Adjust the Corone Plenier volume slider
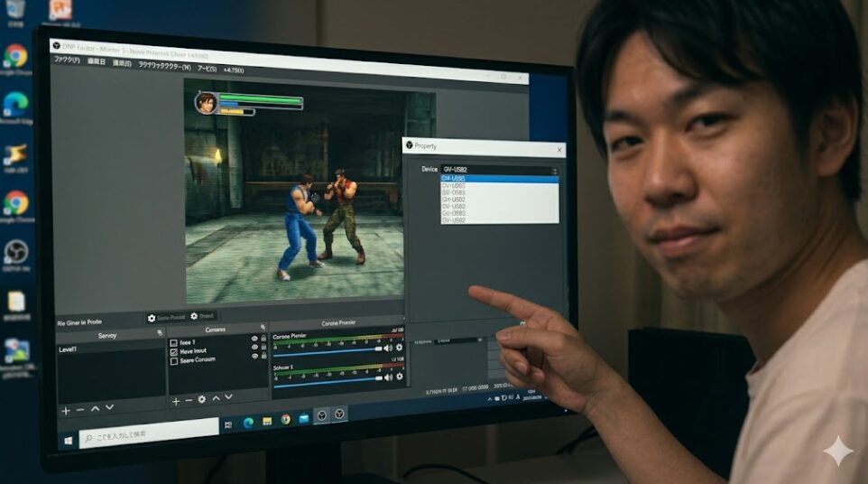The image size is (868, 484). [328, 351]
